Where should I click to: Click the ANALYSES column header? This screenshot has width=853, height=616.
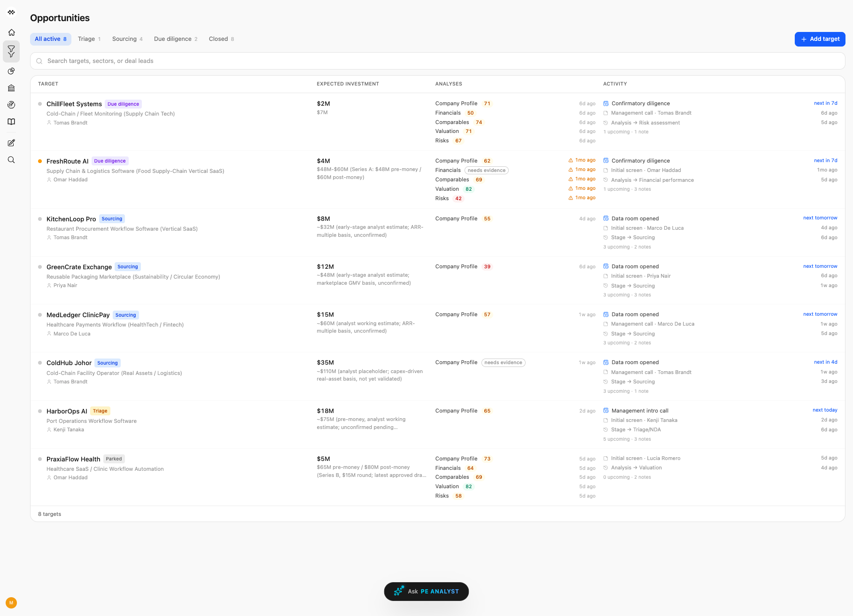[x=449, y=84]
